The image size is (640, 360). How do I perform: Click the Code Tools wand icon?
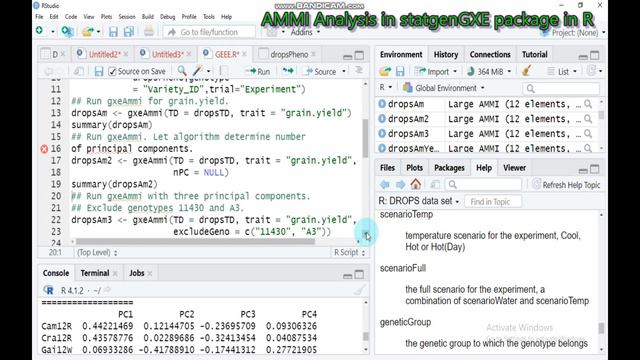[198, 71]
